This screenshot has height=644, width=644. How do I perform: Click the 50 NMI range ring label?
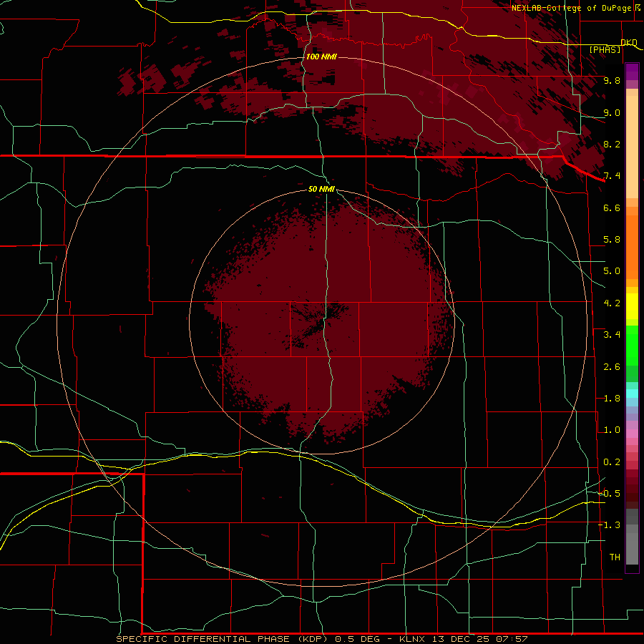click(321, 189)
